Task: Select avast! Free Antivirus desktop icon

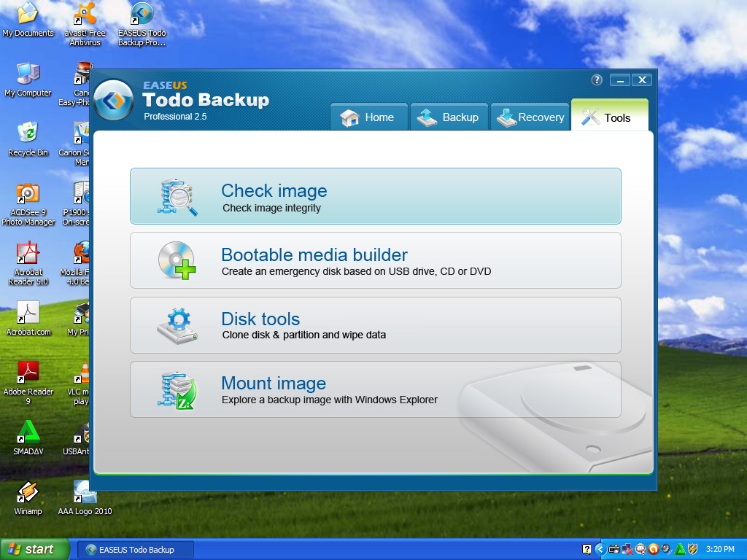Action: [x=85, y=24]
